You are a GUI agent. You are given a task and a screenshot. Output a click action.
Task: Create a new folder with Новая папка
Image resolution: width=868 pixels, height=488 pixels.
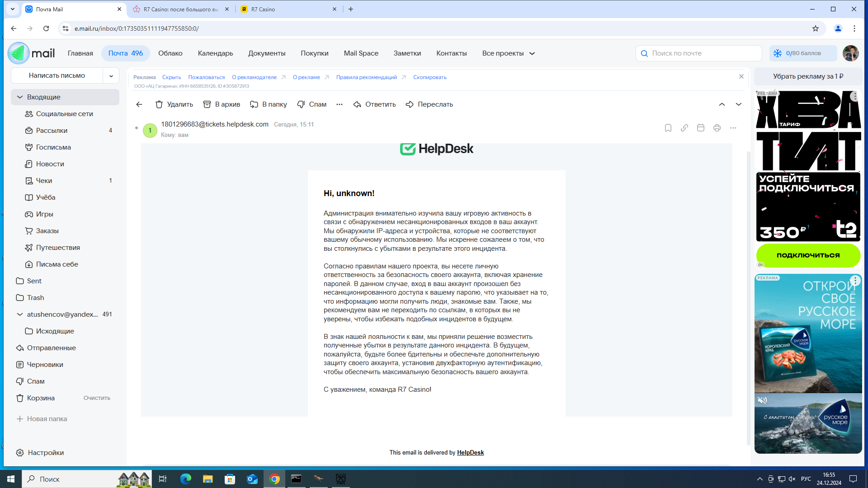click(x=42, y=419)
